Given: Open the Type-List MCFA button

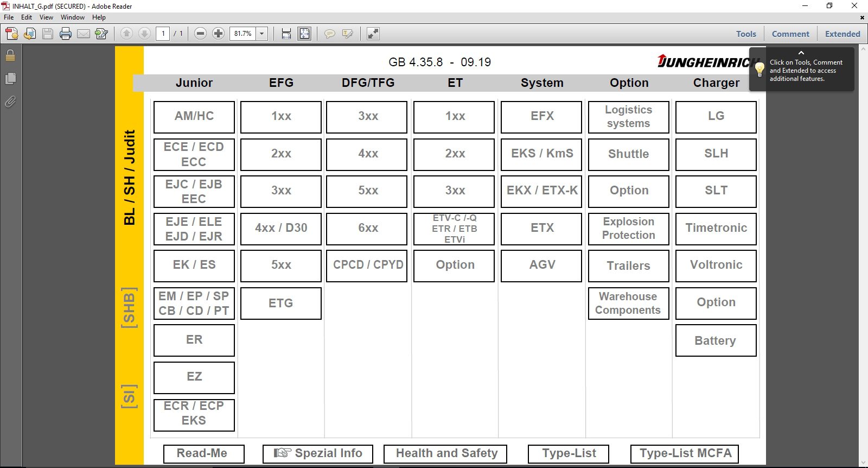Looking at the screenshot, I should click(x=685, y=454).
